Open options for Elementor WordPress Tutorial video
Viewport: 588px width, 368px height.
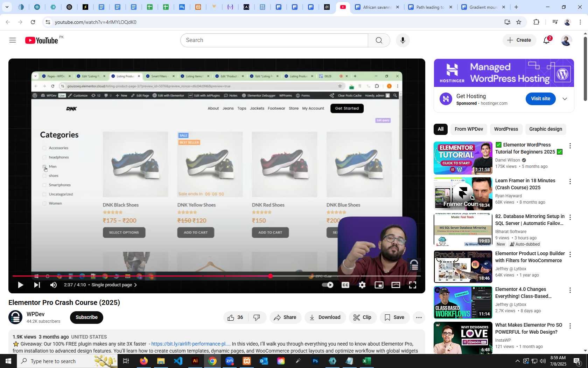[x=570, y=146]
